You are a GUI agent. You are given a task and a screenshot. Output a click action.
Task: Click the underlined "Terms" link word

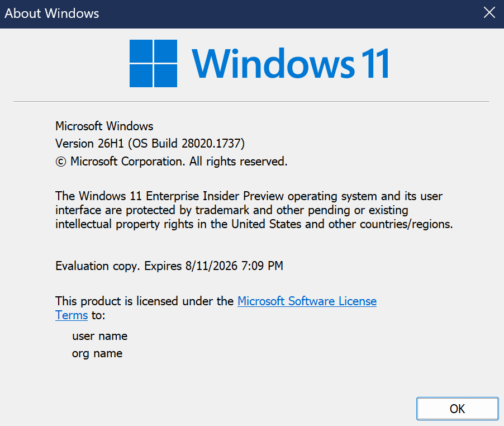click(72, 315)
